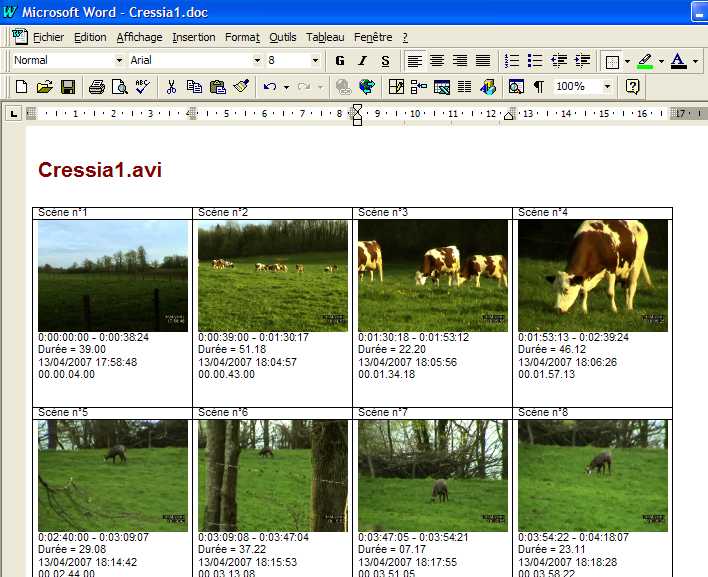Click the Insert Table icon
The image size is (708, 577).
419,86
